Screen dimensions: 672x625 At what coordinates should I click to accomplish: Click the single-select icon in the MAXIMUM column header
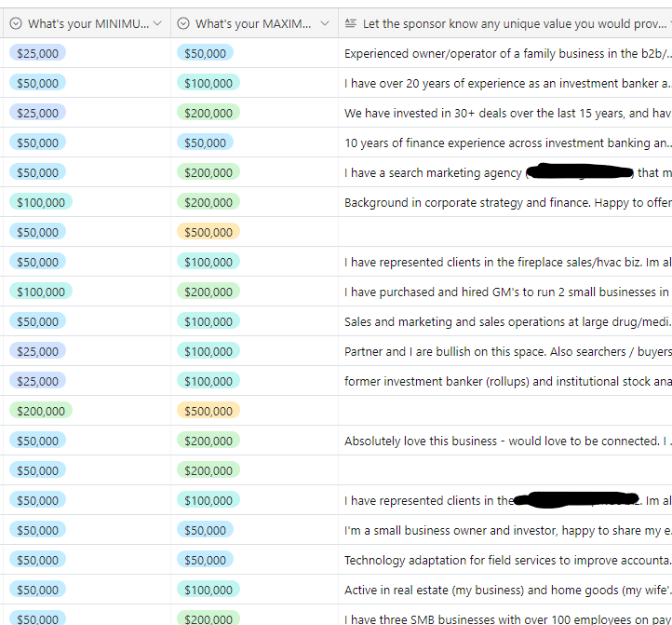click(183, 23)
